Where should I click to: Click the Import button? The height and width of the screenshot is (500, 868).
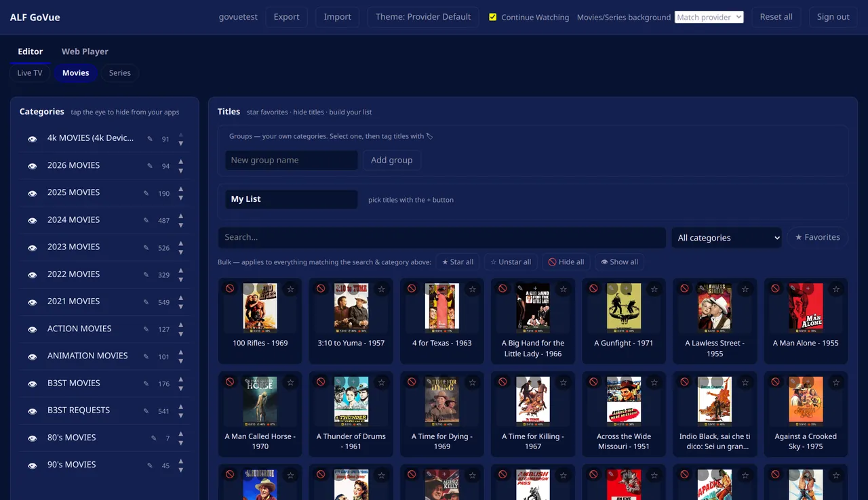[338, 17]
